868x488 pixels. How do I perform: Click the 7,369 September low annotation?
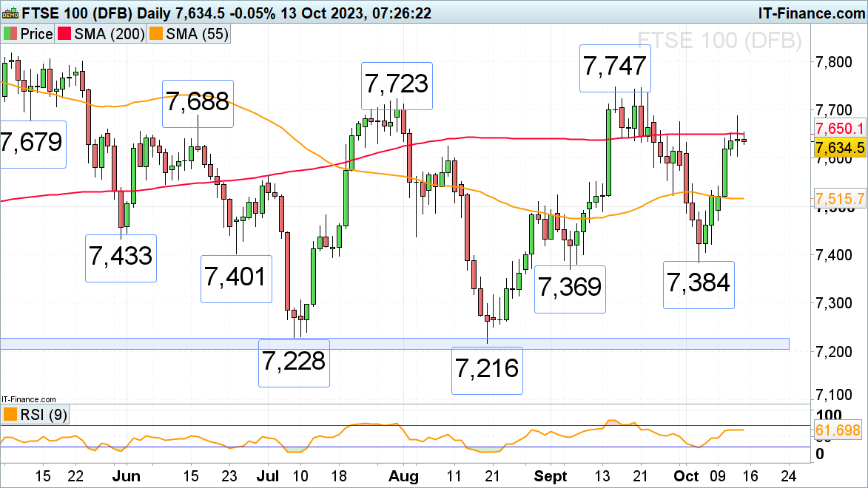tap(571, 288)
